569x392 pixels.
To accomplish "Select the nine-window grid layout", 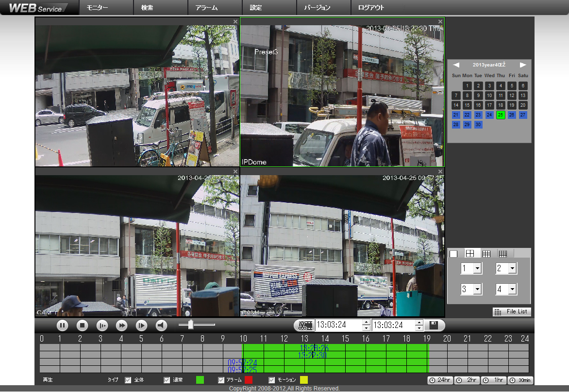I will tap(486, 254).
